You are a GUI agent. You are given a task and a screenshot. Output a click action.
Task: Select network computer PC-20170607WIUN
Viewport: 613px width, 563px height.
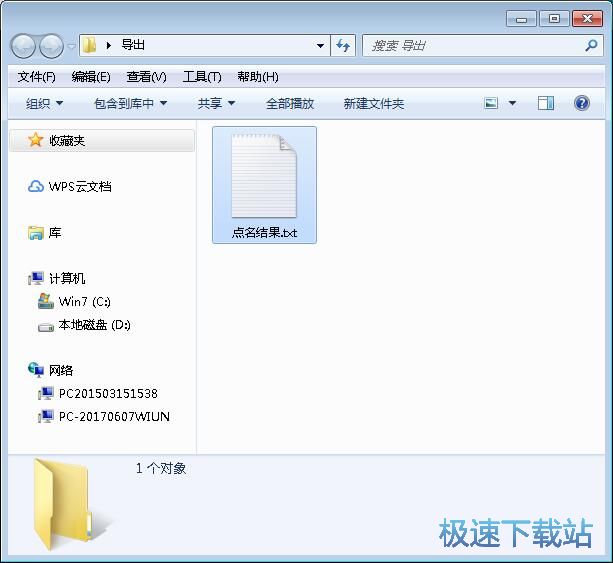(x=114, y=416)
